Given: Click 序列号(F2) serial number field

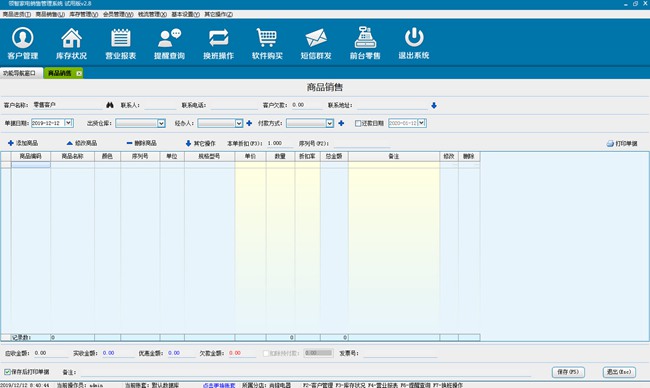Looking at the screenshot, I should click(362, 143).
